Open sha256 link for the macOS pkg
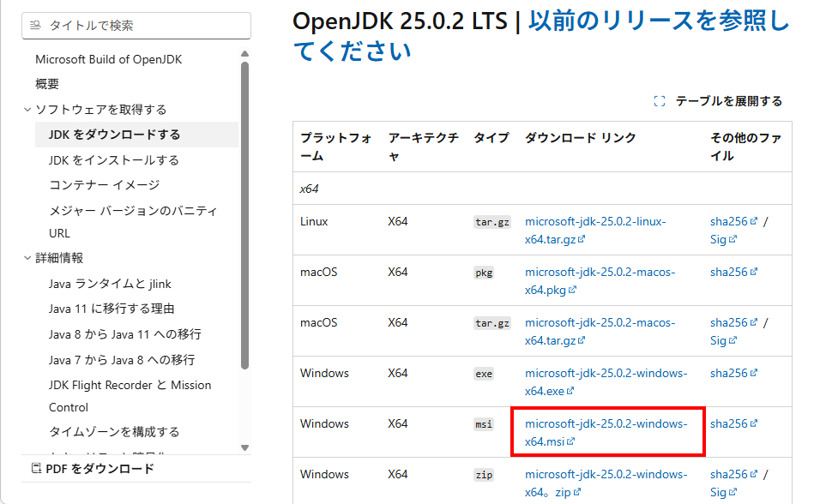The image size is (832, 504). tap(733, 272)
